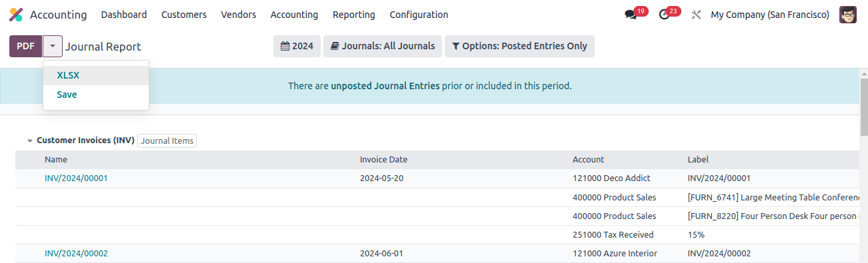The width and height of the screenshot is (868, 263).
Task: Open the debug tools wrench icon
Action: pyautogui.click(x=696, y=15)
